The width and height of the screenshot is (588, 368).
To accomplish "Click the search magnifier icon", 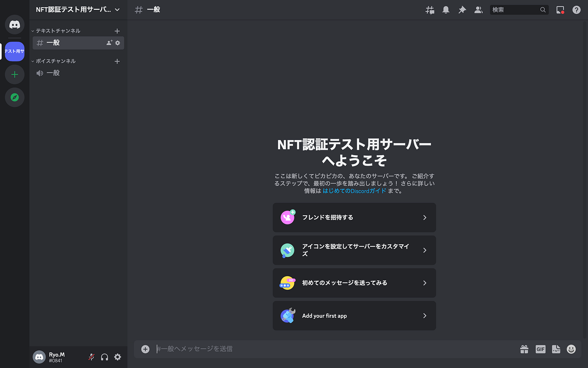I will (543, 10).
